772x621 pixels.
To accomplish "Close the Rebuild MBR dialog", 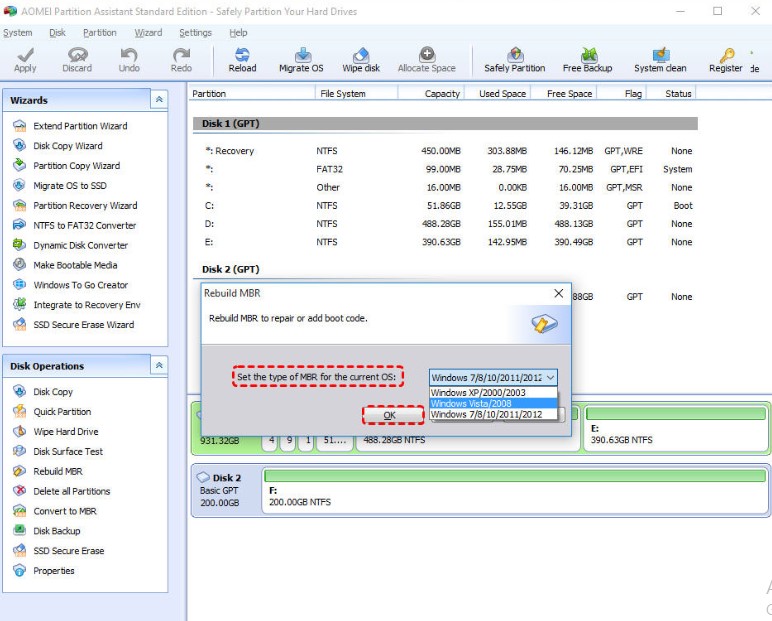I will pos(558,294).
